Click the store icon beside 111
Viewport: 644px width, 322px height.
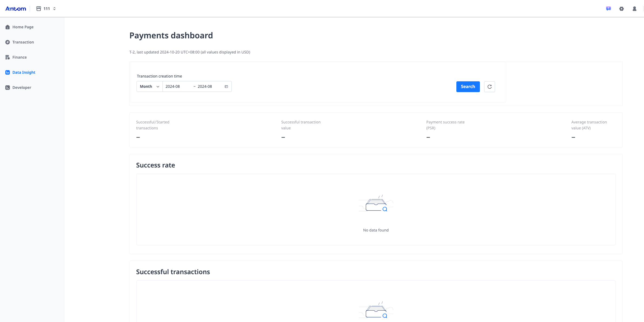coord(39,9)
